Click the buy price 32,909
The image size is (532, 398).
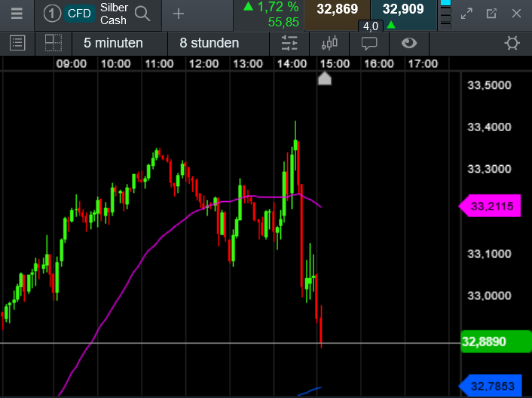[403, 9]
